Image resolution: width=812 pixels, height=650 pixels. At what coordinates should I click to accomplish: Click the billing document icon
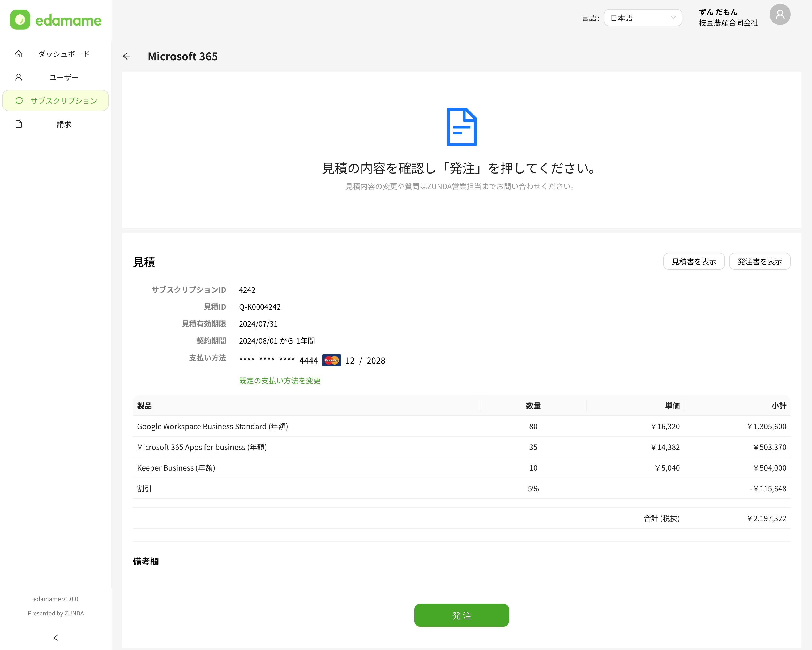tap(19, 124)
